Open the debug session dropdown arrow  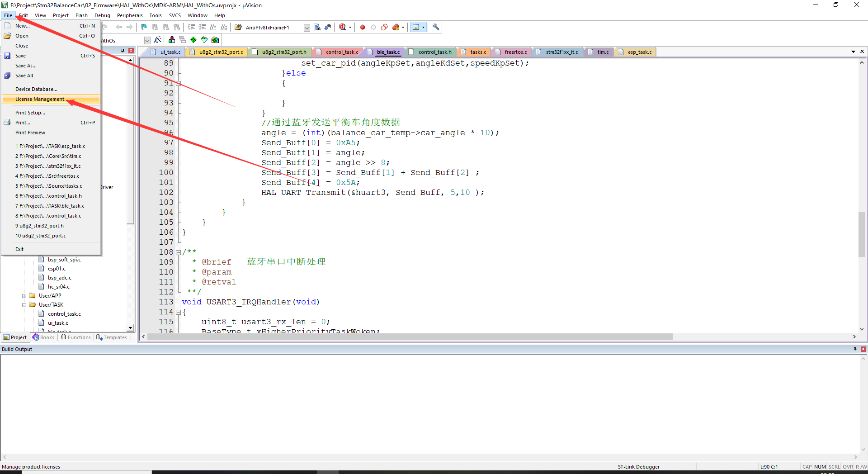pos(350,28)
